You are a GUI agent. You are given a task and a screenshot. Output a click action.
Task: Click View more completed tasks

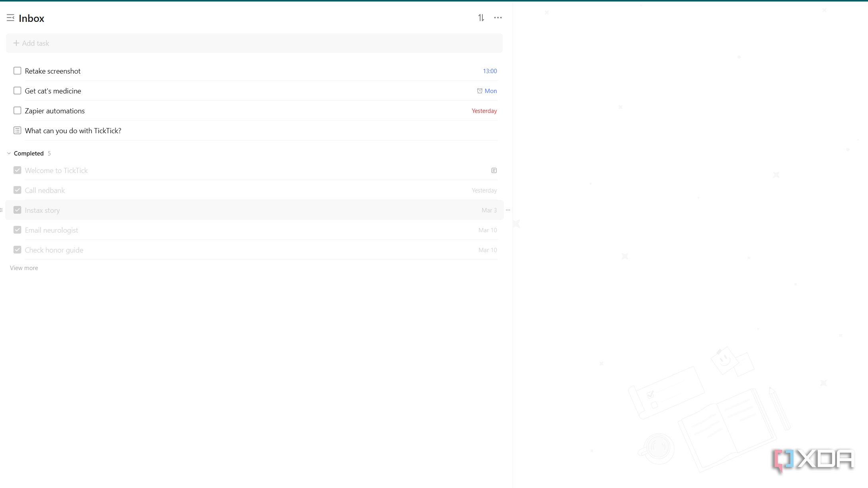(24, 268)
